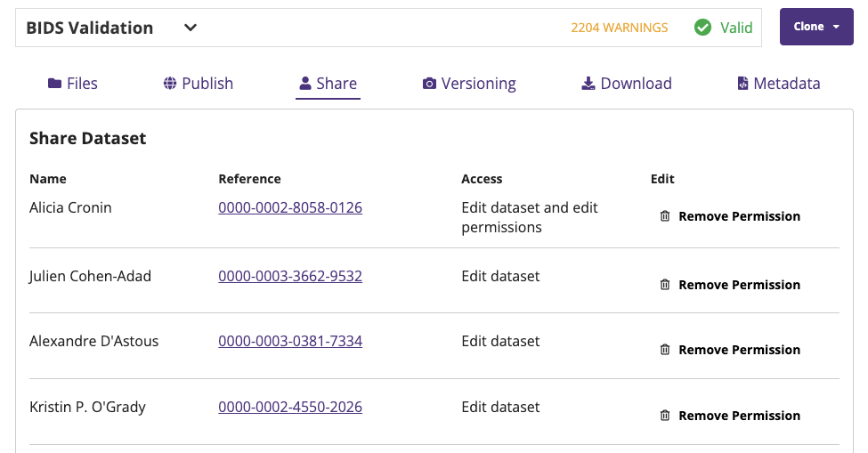Click 'Edit dataset' access for Julien Cohen-Adad
This screenshot has width=868, height=453.
point(500,277)
